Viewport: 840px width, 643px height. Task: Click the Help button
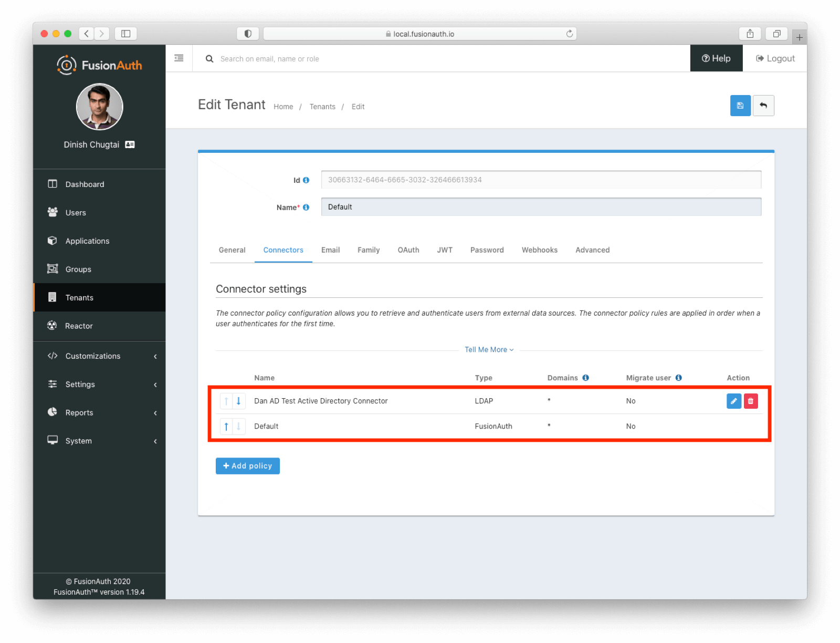716,58
